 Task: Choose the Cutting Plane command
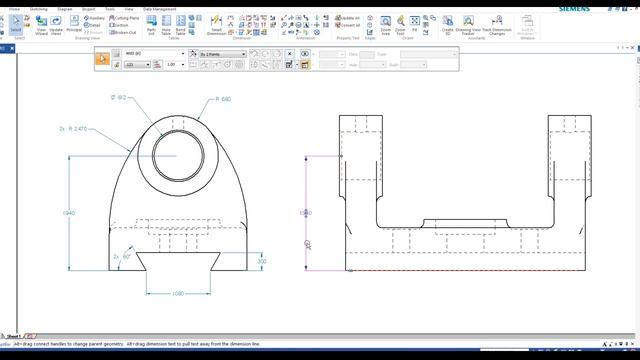124,18
